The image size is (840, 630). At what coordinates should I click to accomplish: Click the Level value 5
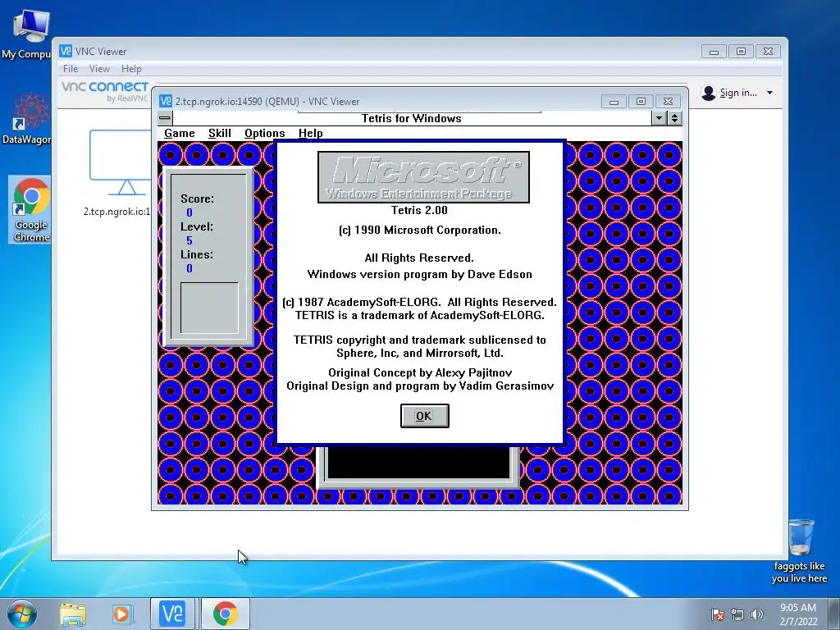(189, 240)
